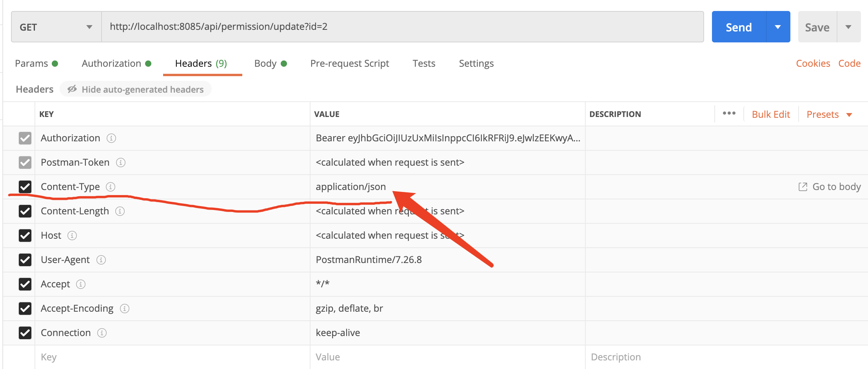Click the info icon beside User-Agent
The width and height of the screenshot is (868, 369).
100,260
